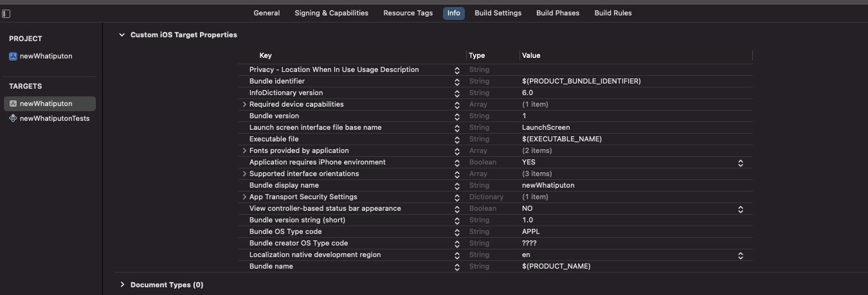This screenshot has width=868, height=295.
Task: Click the Bundle identifier key stepper
Action: tap(457, 82)
